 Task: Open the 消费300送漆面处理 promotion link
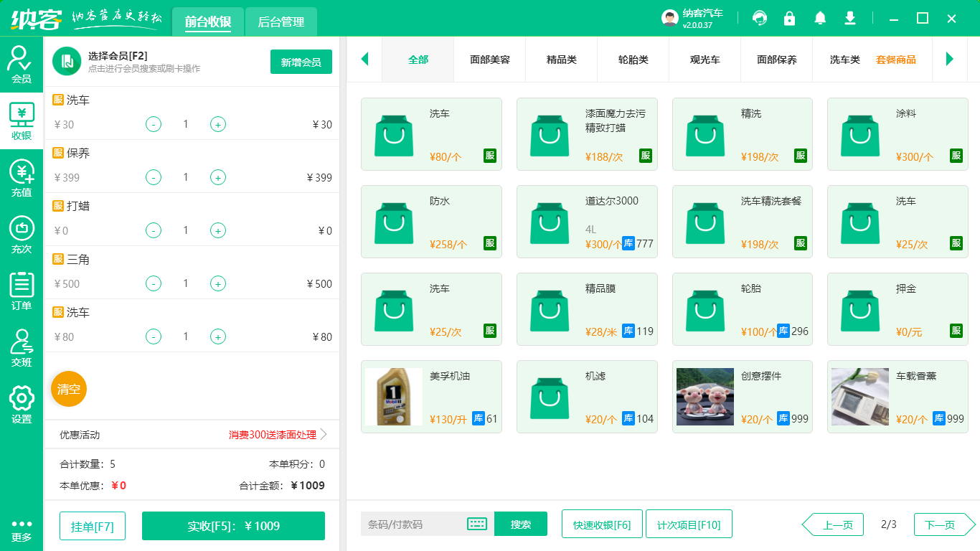[x=273, y=435]
